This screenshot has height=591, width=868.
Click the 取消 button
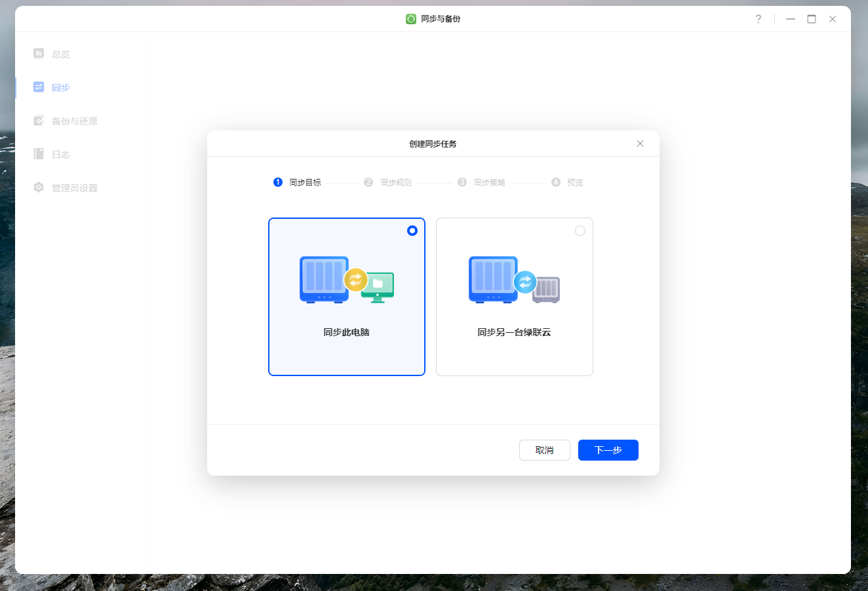(x=545, y=450)
